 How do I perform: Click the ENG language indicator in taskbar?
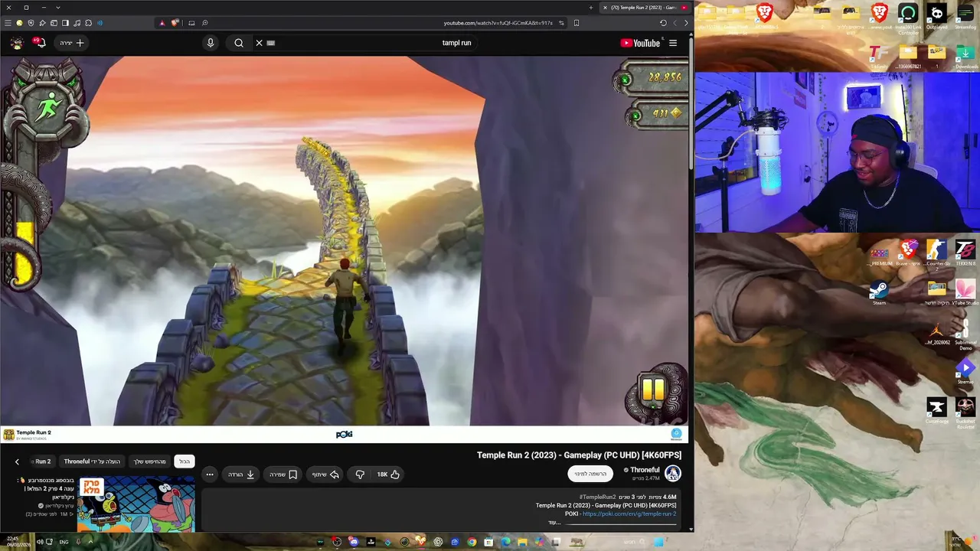(64, 542)
